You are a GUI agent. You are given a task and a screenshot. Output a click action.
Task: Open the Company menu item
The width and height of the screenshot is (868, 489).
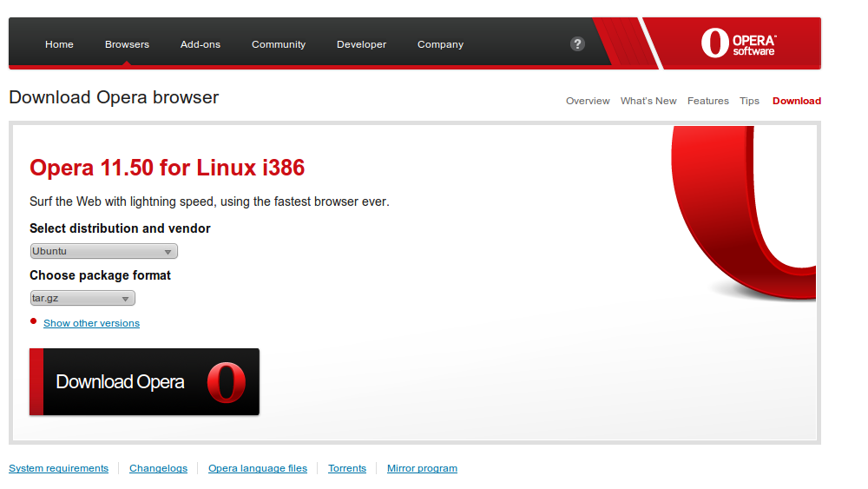pos(440,44)
